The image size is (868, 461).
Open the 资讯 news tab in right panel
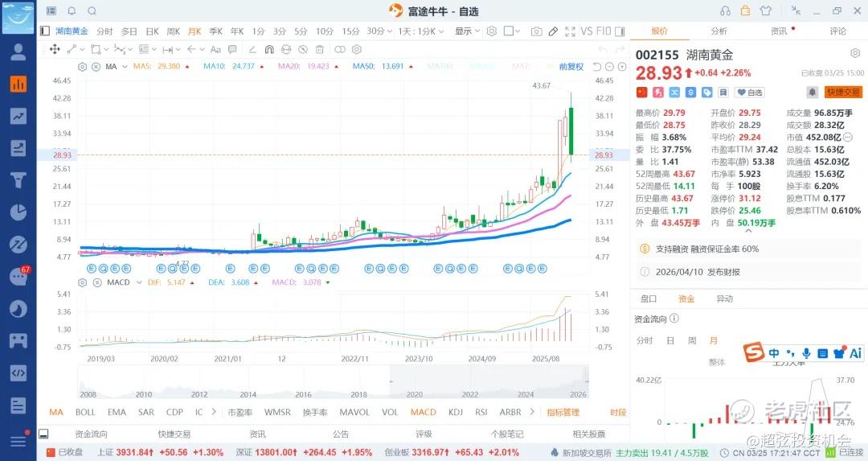click(x=779, y=31)
